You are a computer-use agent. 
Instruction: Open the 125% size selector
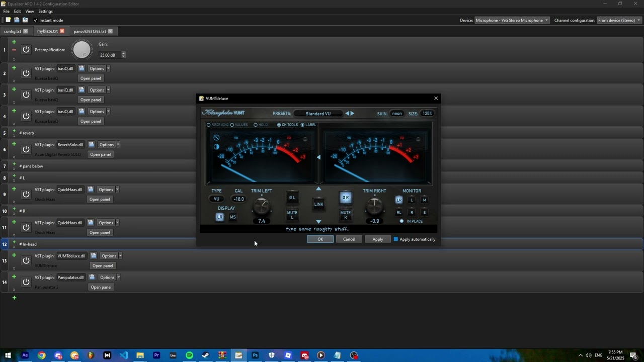pyautogui.click(x=427, y=114)
